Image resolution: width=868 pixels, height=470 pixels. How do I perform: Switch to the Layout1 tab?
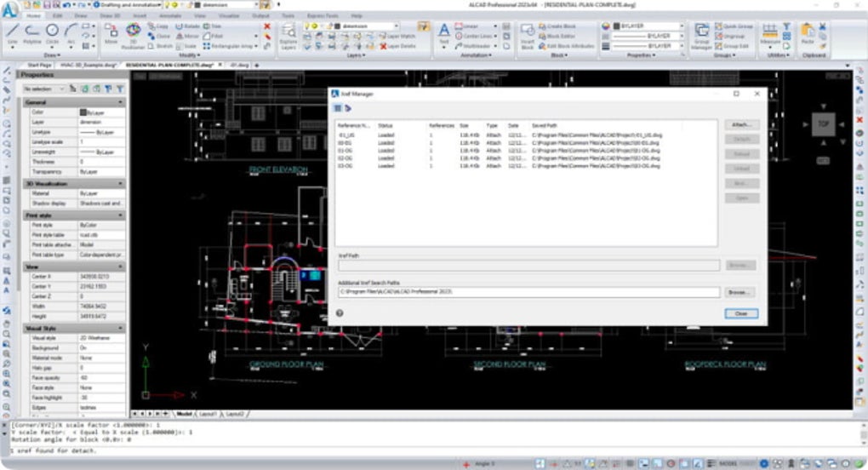tap(208, 414)
